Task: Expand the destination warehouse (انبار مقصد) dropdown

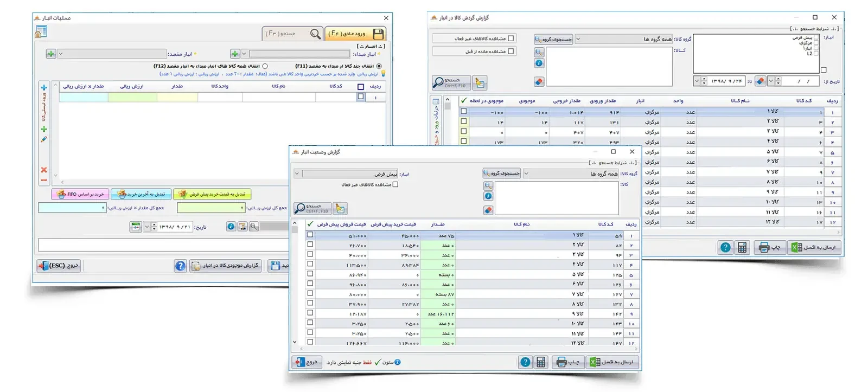Action: pyautogui.click(x=61, y=54)
